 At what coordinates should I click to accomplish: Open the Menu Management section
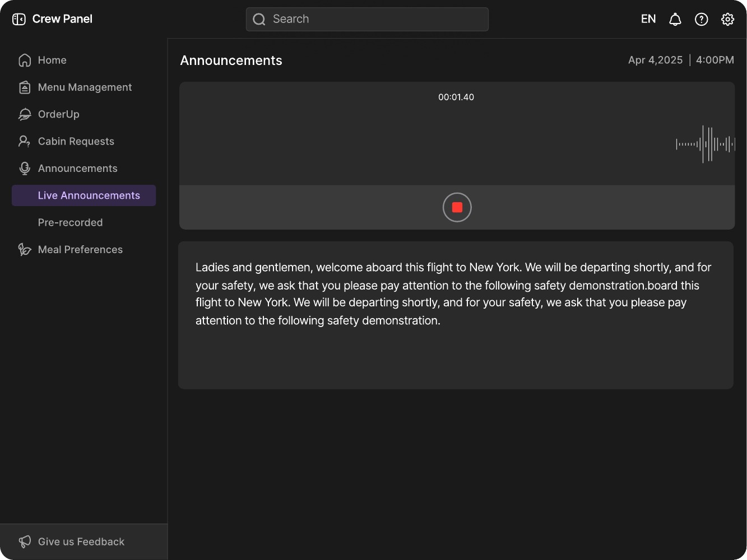pos(84,87)
